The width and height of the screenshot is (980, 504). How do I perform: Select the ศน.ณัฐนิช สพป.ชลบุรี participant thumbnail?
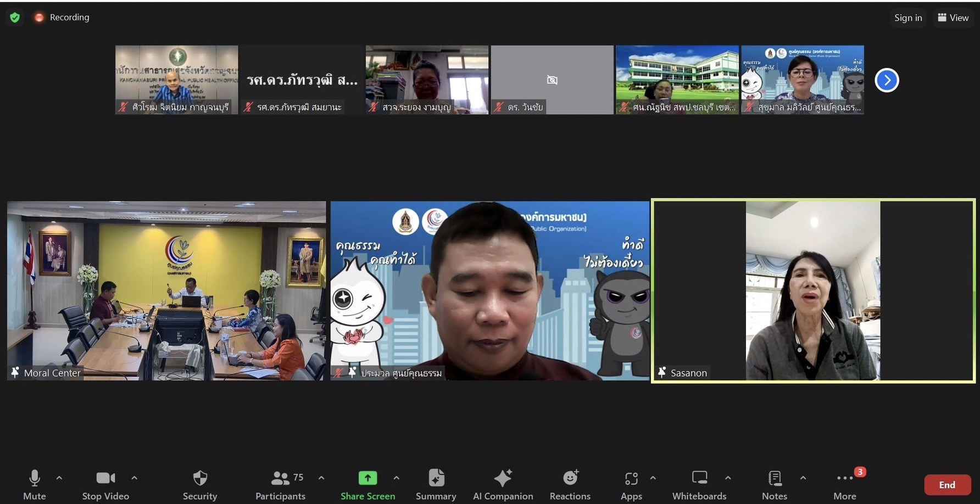coord(677,80)
